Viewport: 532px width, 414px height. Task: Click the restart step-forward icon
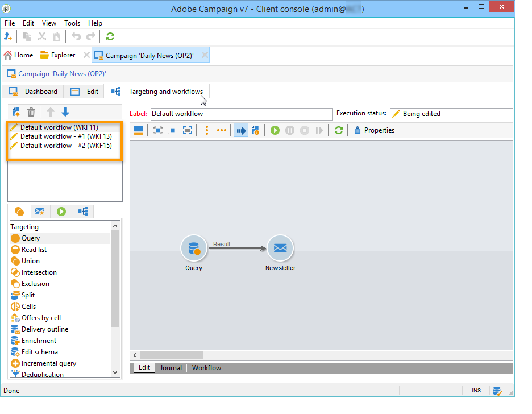click(319, 130)
